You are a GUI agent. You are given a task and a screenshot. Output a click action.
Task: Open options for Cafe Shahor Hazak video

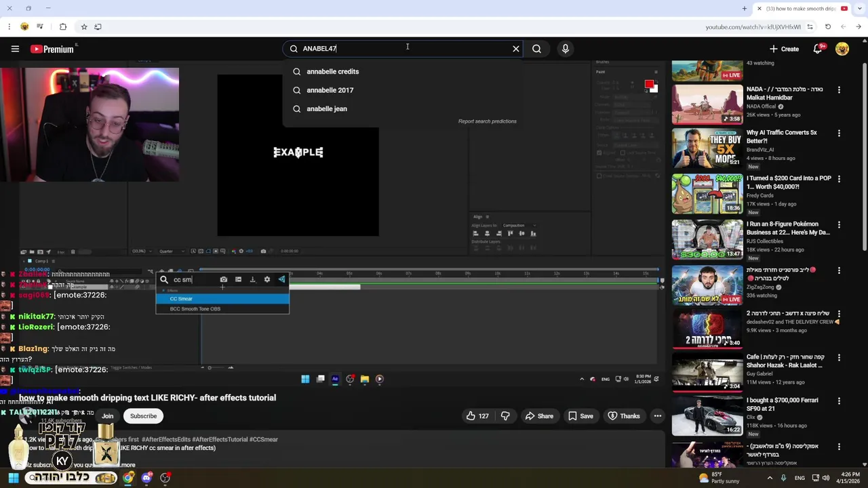[839, 357]
